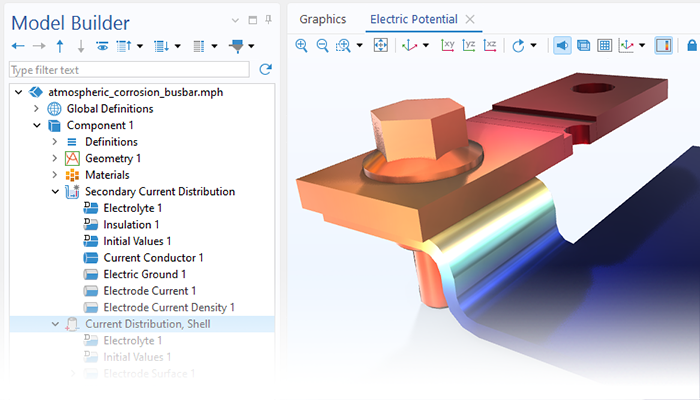Select the Materials tree item

tap(107, 175)
